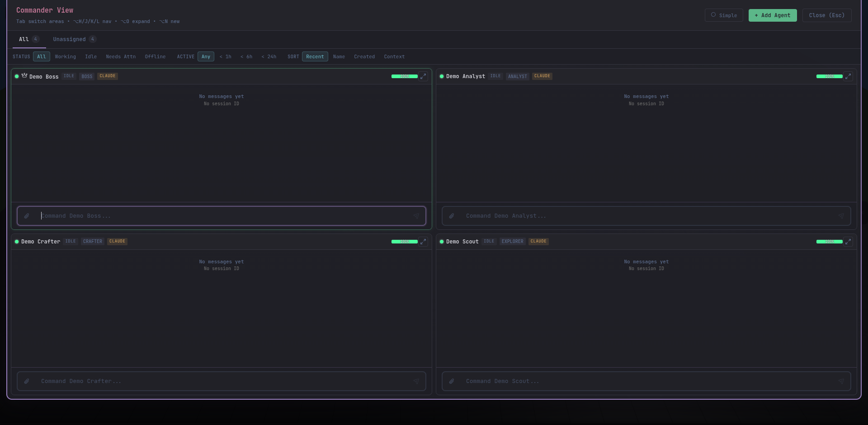This screenshot has height=425, width=868.
Task: Click the CRAFTER role badge
Action: [x=93, y=242]
